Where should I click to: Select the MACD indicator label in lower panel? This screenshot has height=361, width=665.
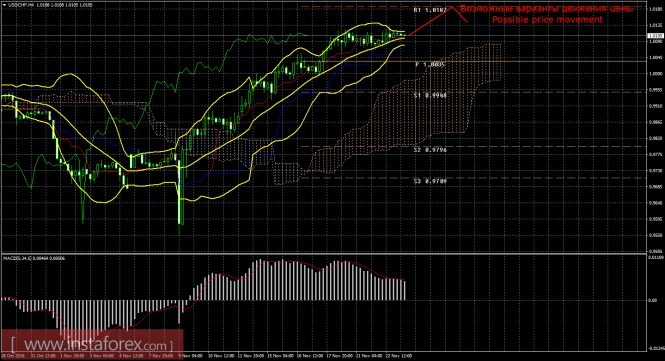pos(34,258)
